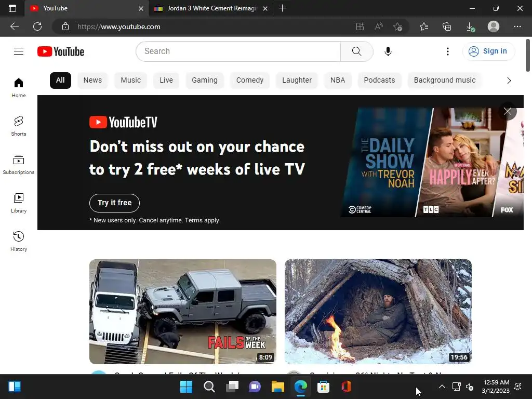Show more filter chips with right arrow
The width and height of the screenshot is (532, 399).
tap(509, 81)
